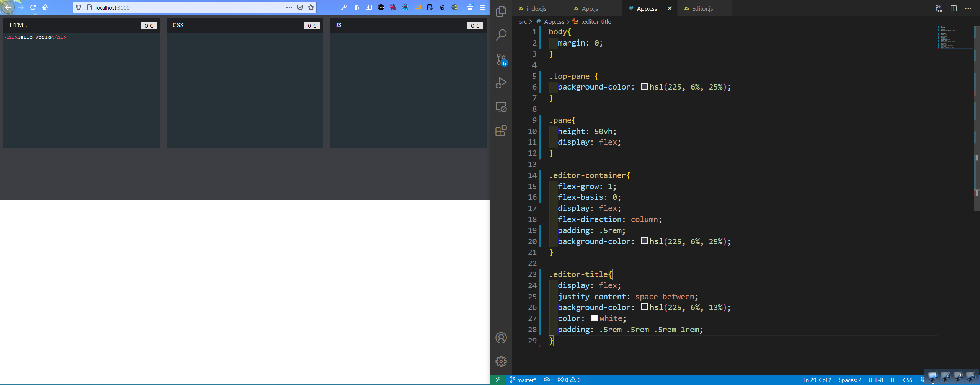Open the remote window indicator in the status bar
980x385 pixels.
(498, 380)
